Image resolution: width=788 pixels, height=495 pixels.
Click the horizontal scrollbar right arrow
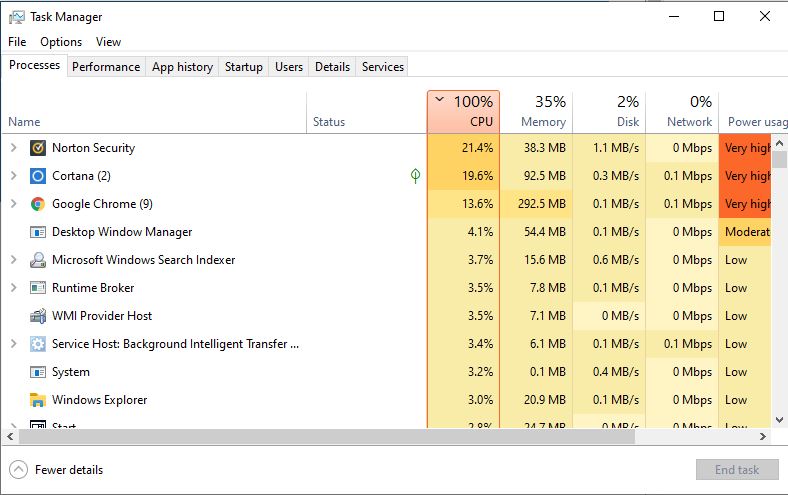click(763, 437)
